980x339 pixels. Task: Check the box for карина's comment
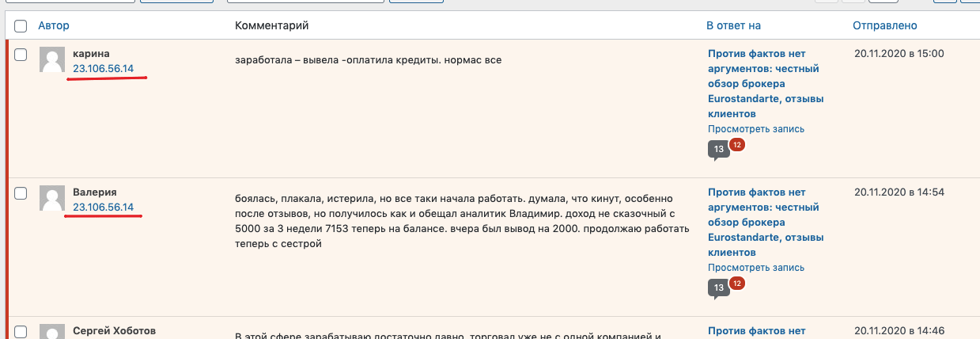21,55
